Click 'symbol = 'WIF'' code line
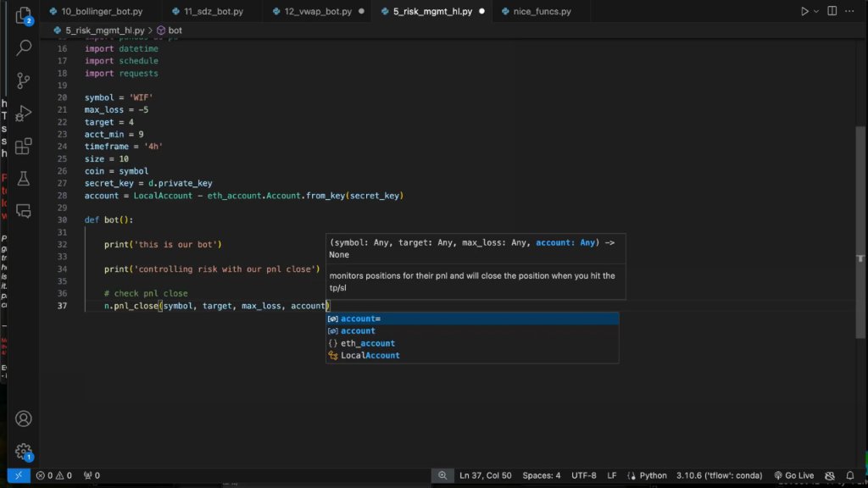 119,97
